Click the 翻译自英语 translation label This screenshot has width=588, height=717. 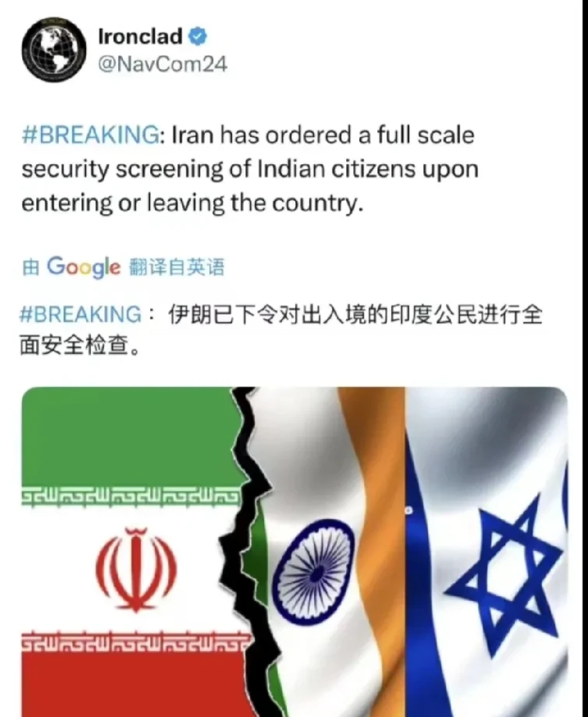pyautogui.click(x=177, y=267)
